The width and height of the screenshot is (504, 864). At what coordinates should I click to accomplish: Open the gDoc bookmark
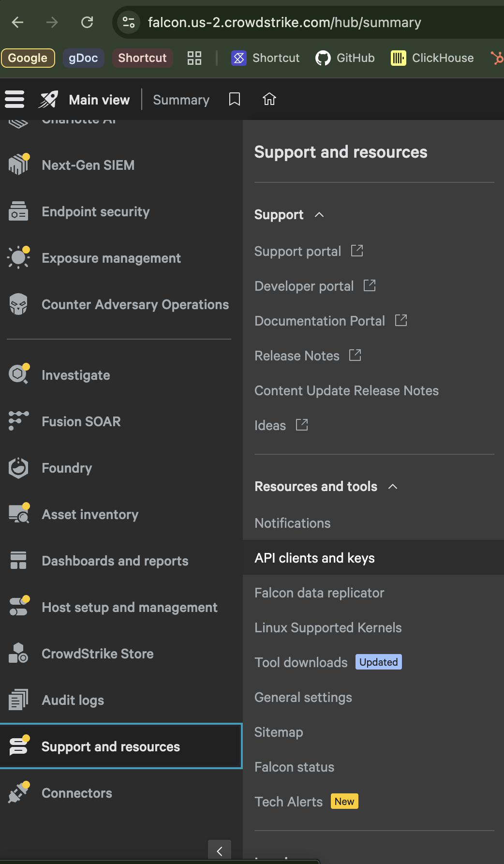[x=83, y=58]
